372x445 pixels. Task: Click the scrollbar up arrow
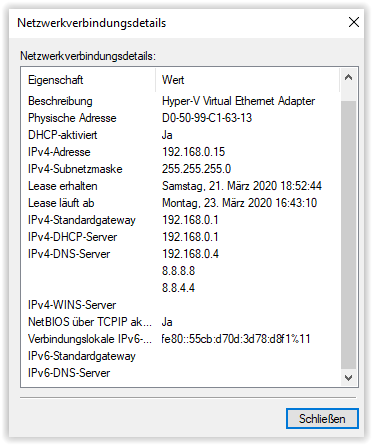[348, 78]
